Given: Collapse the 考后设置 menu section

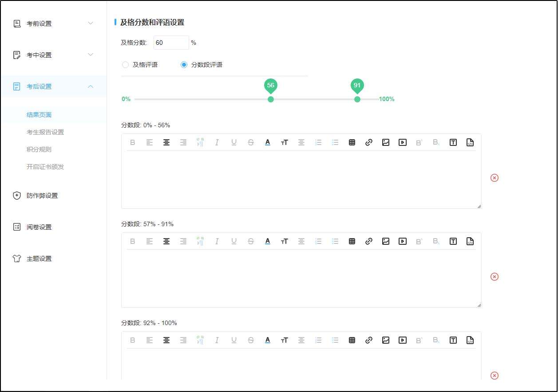Looking at the screenshot, I should coord(53,86).
